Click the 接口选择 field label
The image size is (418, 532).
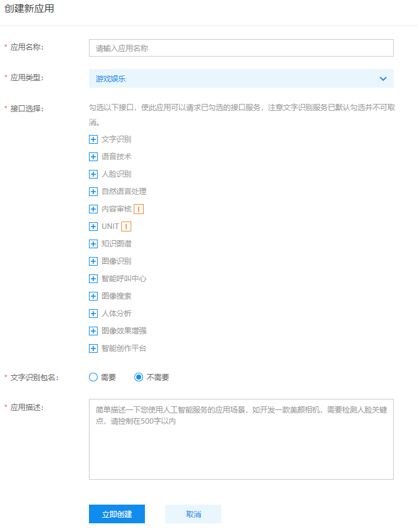pyautogui.click(x=27, y=108)
